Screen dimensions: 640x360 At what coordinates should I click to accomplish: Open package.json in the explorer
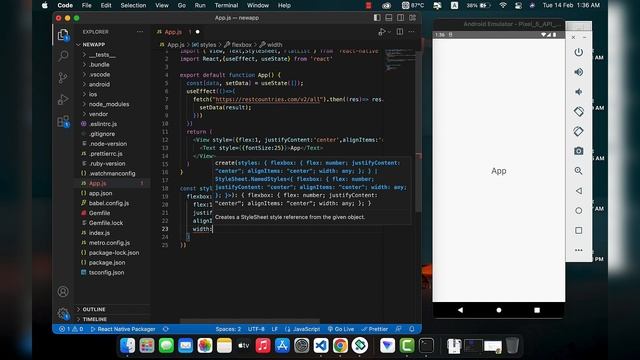pos(107,262)
